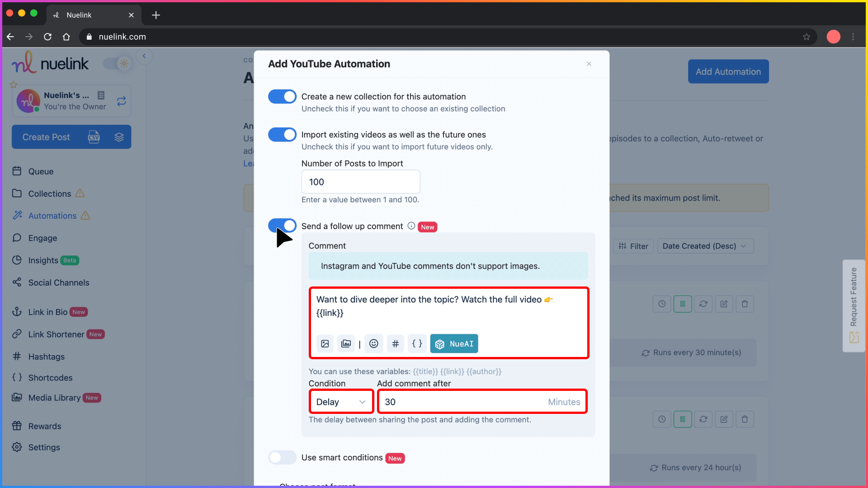Insert the {{title}} variable

pyautogui.click(x=425, y=371)
